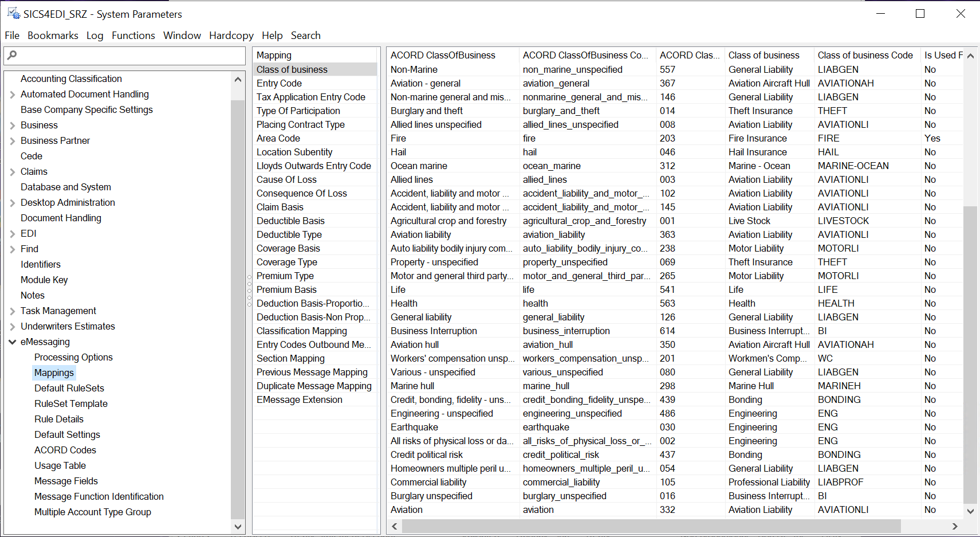
Task: Select Cause Of Loss mapping entry
Action: [286, 179]
